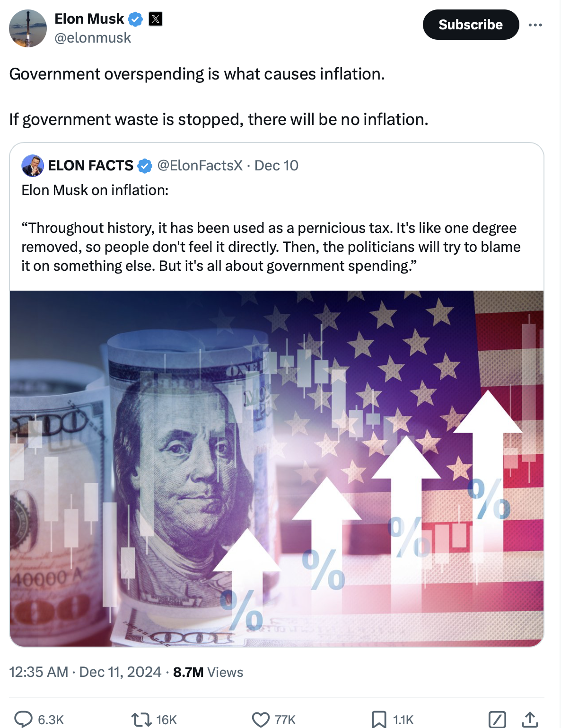561x728 pixels.
Task: Open the Grok slash-box icon
Action: [x=497, y=719]
